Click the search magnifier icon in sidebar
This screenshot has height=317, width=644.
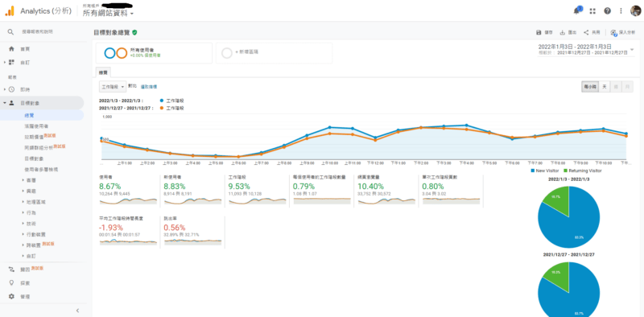point(10,31)
